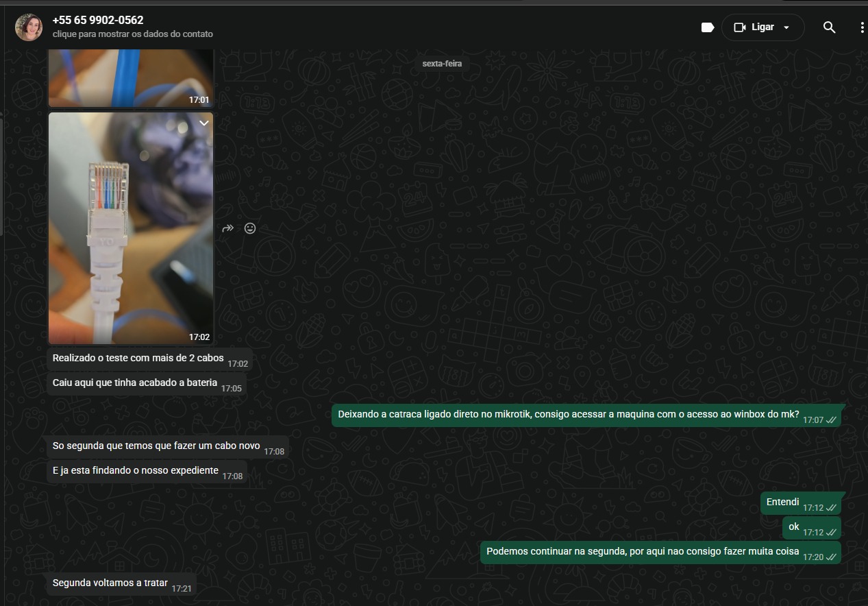The width and height of the screenshot is (868, 606).
Task: Click 'clique para mostrar os dados do contato'
Action: pyautogui.click(x=132, y=34)
